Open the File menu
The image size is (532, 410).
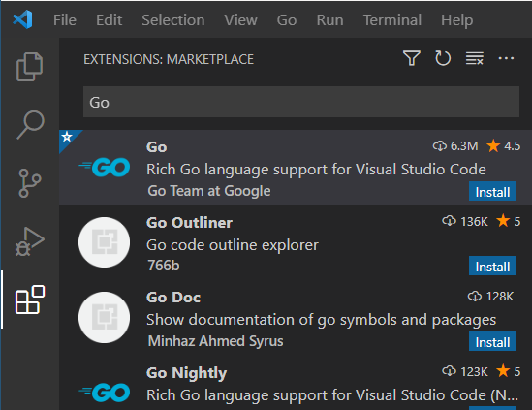click(x=65, y=20)
